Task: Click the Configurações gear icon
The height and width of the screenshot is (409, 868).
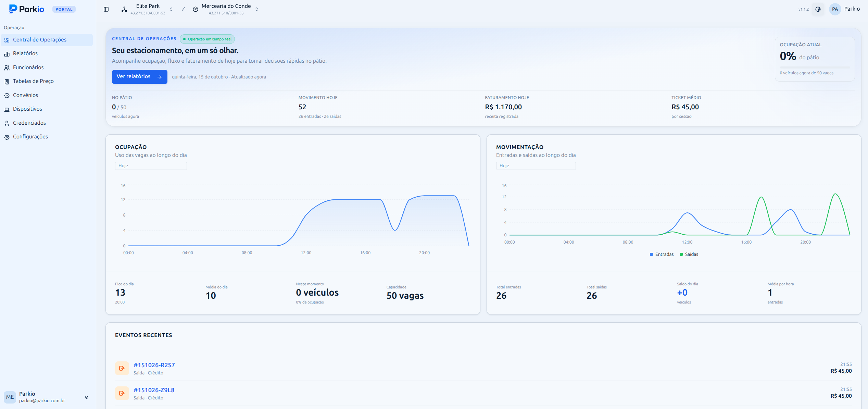Action: (x=7, y=137)
